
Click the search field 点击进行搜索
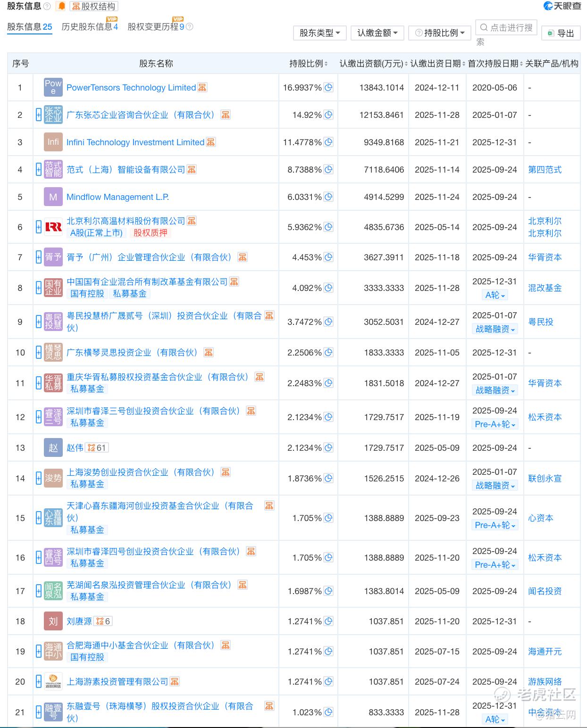point(506,28)
